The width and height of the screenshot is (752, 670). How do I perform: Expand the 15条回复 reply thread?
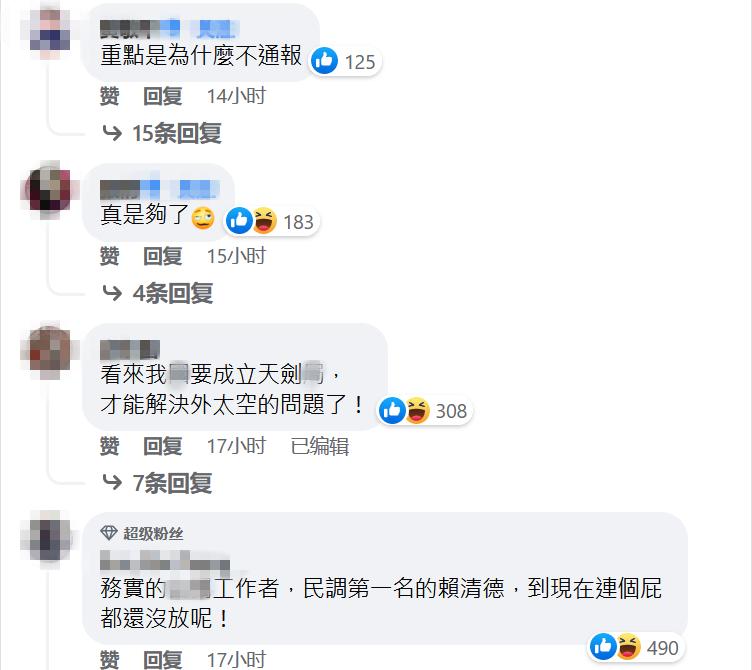click(x=162, y=133)
